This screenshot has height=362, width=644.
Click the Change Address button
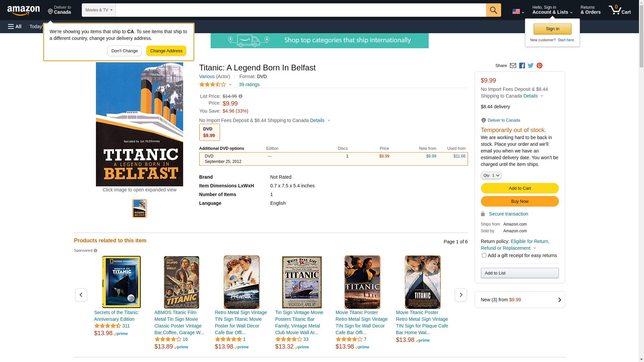(166, 51)
